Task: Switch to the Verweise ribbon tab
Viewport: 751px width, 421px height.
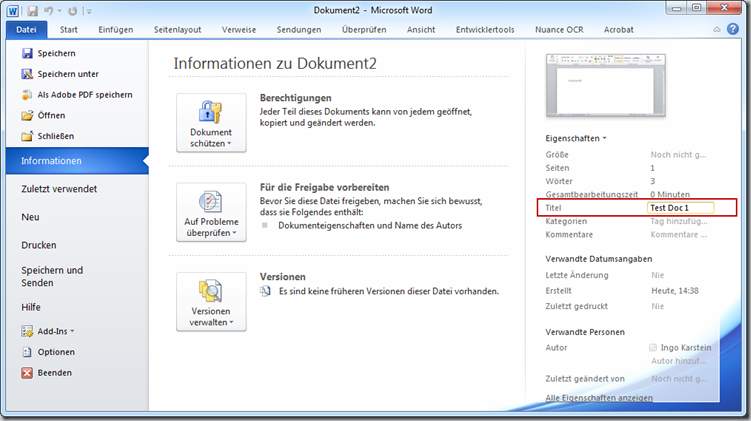Action: [x=239, y=30]
